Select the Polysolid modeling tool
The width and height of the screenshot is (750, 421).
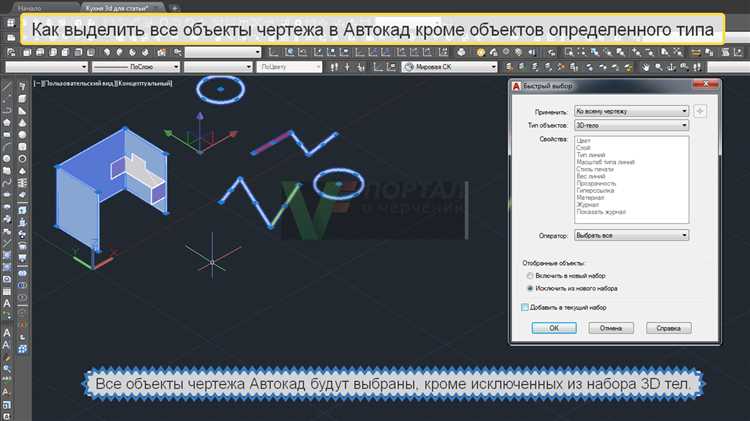pos(22,86)
